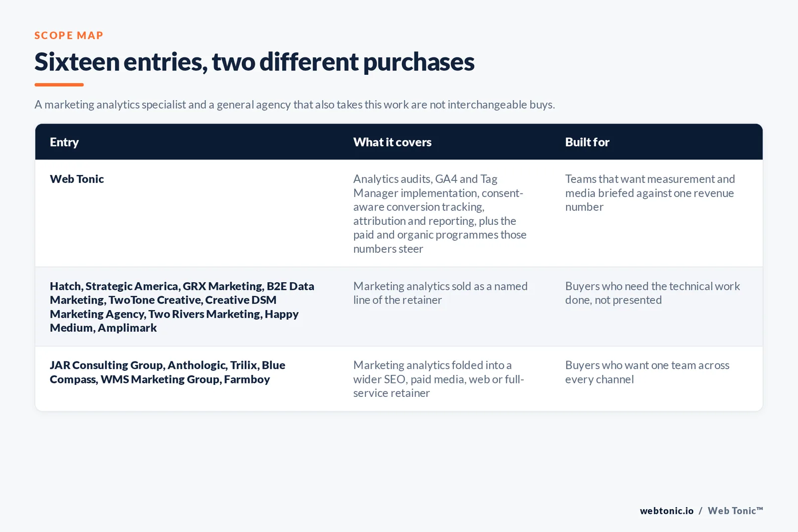Select the Entry column header

[x=64, y=142]
